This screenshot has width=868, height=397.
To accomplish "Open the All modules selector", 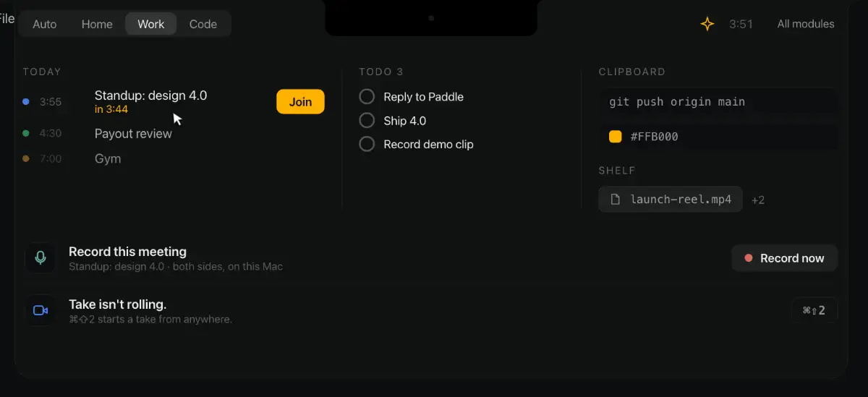I will (x=806, y=24).
